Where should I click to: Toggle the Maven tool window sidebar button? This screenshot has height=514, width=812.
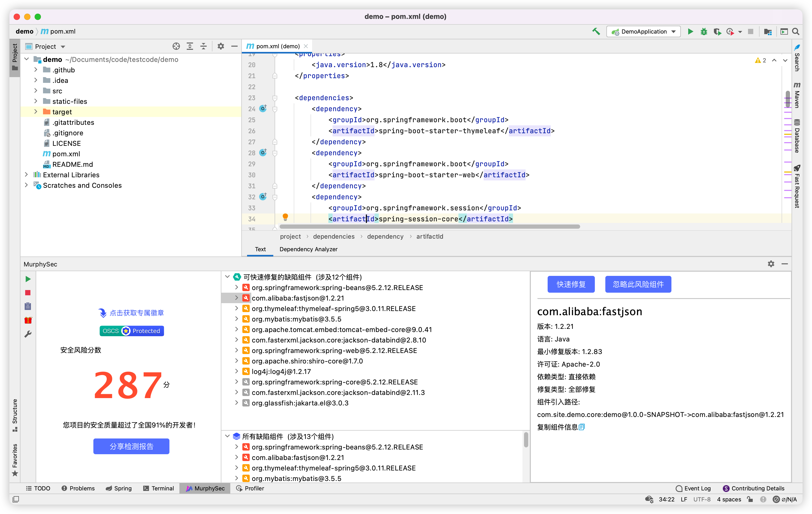797,95
